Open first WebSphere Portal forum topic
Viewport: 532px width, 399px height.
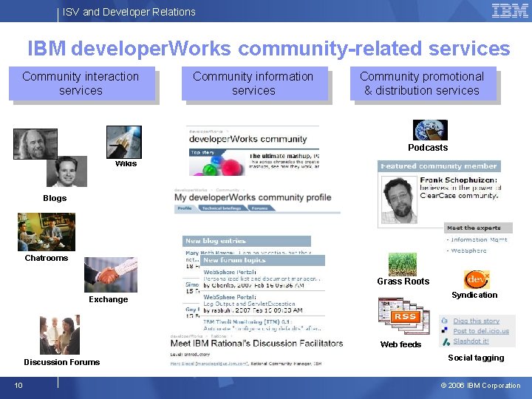click(230, 272)
